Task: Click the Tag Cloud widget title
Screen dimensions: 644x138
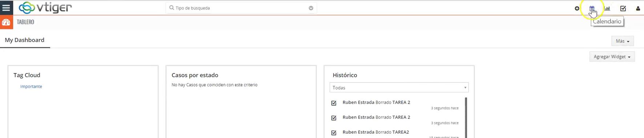Action: point(27,75)
